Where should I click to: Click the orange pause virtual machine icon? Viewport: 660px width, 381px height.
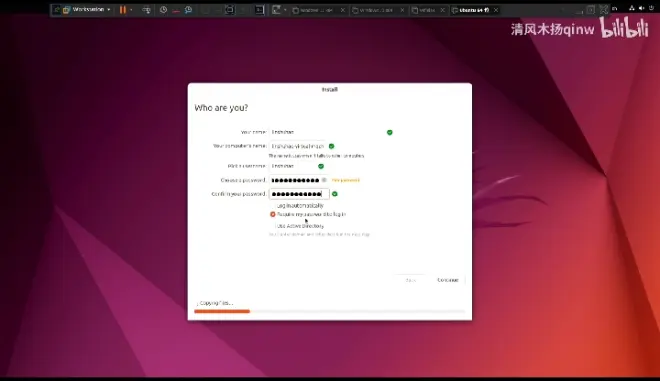tap(122, 10)
